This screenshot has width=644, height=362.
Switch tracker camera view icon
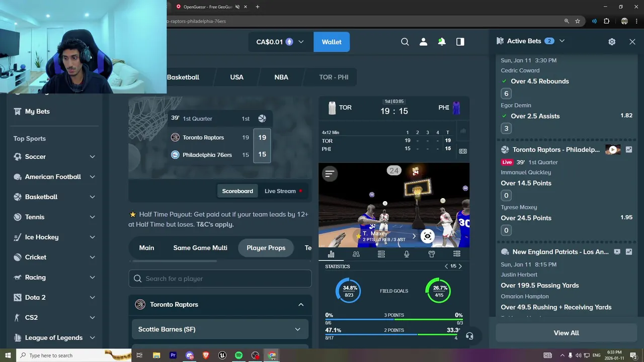[x=428, y=236]
